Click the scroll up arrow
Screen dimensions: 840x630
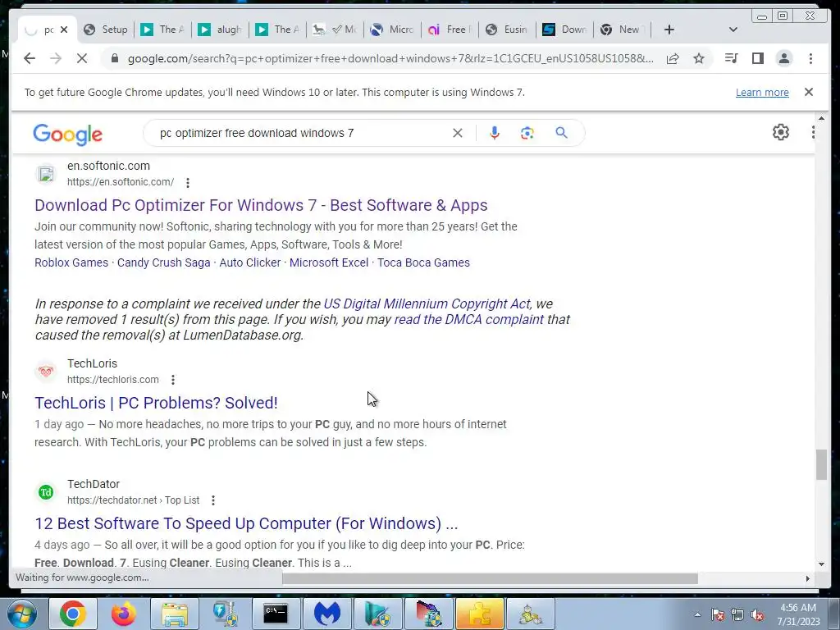821,118
